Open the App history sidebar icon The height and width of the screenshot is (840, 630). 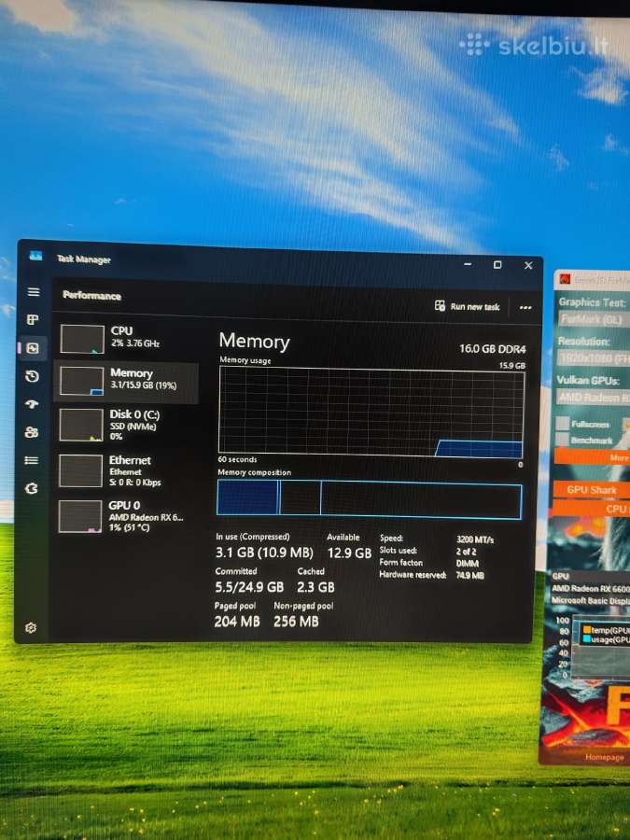pos(32,376)
